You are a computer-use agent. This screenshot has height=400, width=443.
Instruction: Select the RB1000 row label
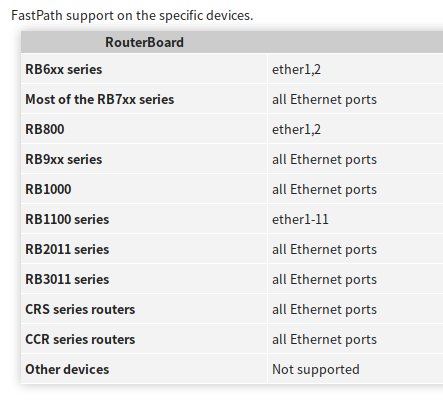point(48,189)
